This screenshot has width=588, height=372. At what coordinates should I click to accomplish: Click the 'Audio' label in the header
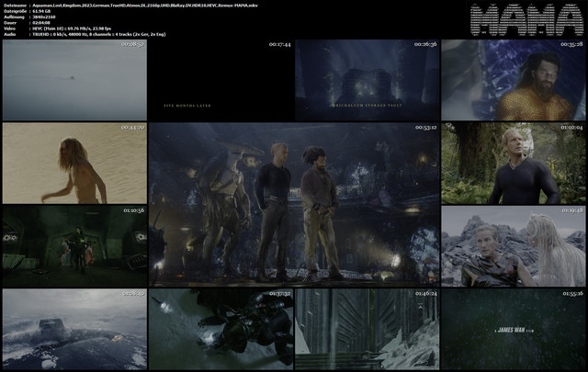click(x=9, y=34)
